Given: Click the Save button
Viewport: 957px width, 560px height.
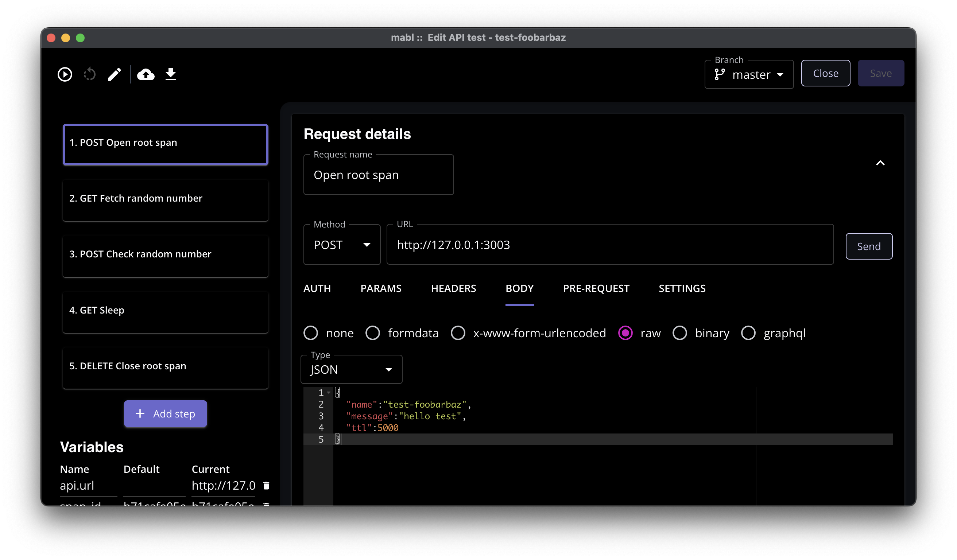Looking at the screenshot, I should click(881, 73).
